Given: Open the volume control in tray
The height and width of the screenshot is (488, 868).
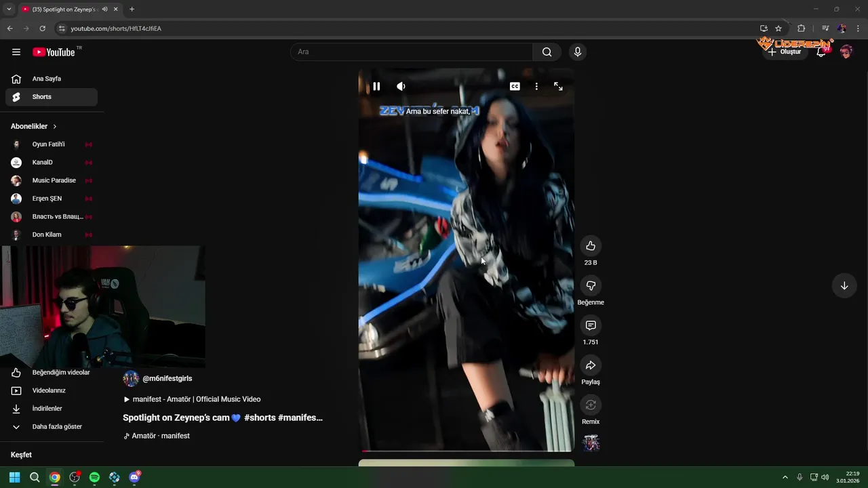Looking at the screenshot, I should coord(825,477).
